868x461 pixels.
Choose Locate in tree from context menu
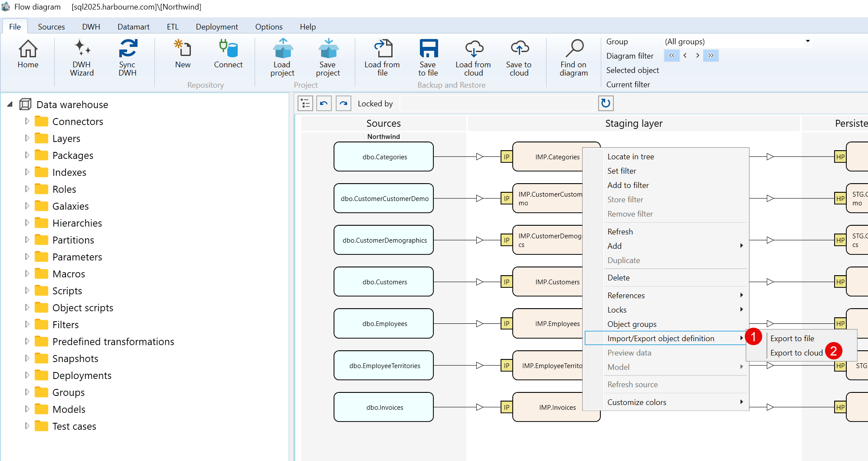666,157
